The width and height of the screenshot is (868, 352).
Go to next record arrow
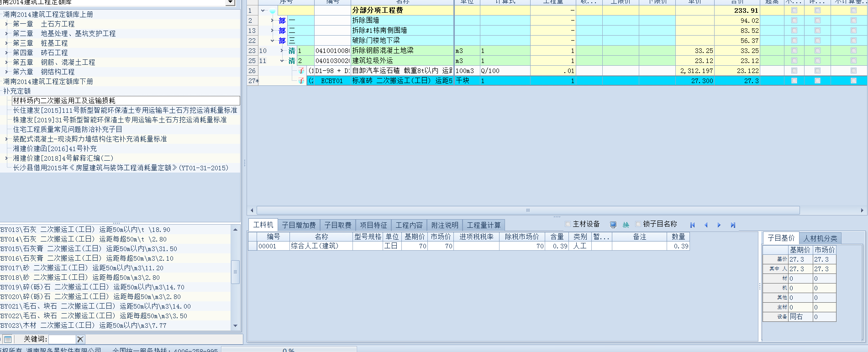coord(719,225)
